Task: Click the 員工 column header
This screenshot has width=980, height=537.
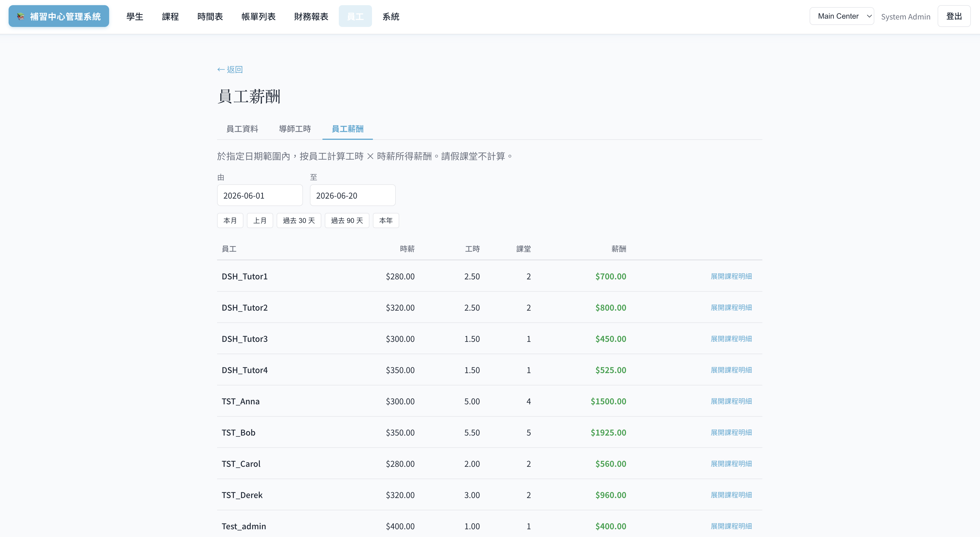Action: click(229, 249)
